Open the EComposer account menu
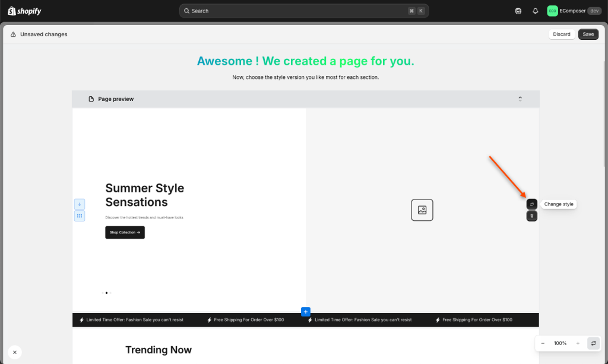Image resolution: width=608 pixels, height=364 pixels. pos(574,11)
